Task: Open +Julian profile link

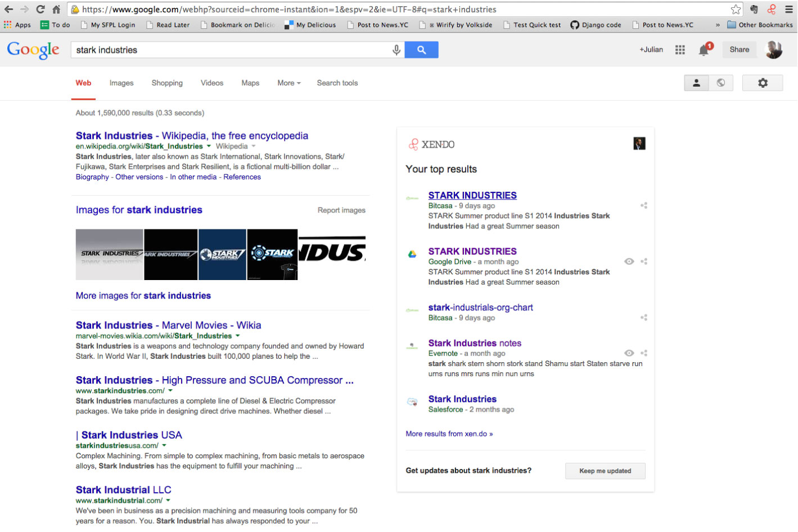Action: point(651,49)
